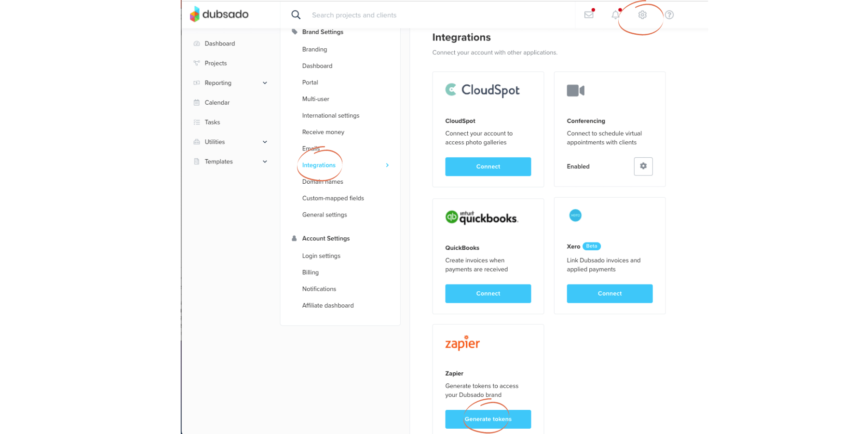Screen dimensions: 868x434
Task: Open Receive money settings
Action: coord(323,132)
